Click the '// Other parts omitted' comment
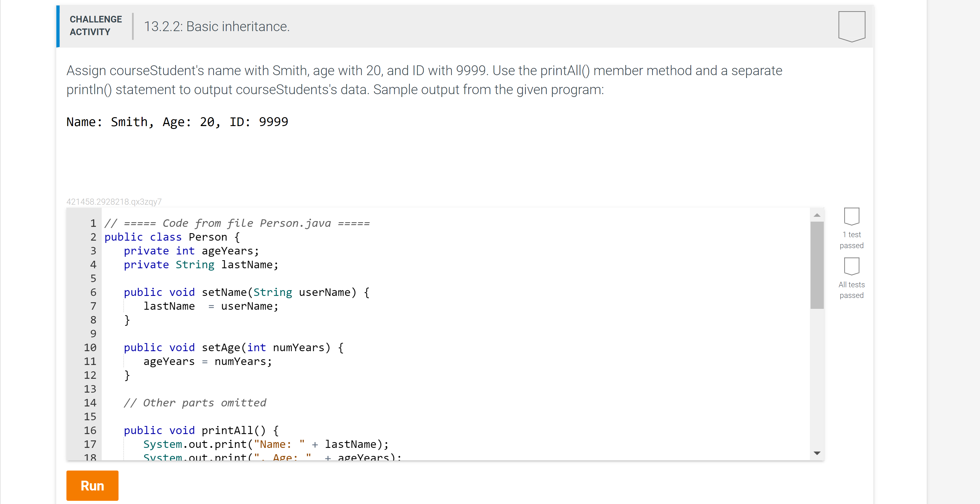Screen dimensions: 980x504 point(195,403)
